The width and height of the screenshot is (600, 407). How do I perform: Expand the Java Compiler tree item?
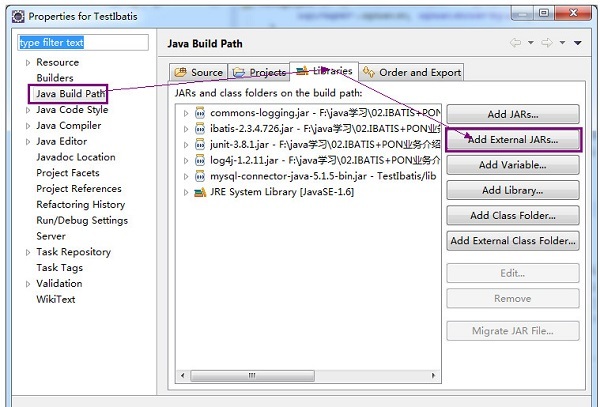tap(28, 126)
